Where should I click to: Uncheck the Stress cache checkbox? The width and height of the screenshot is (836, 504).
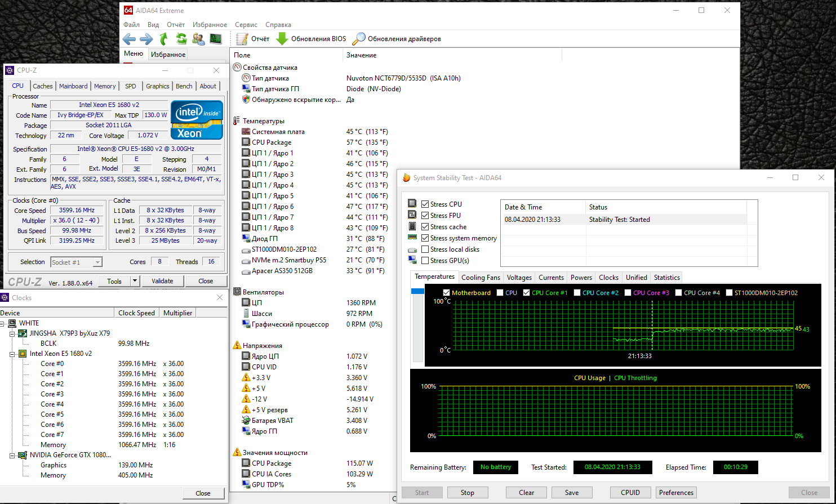click(x=425, y=227)
